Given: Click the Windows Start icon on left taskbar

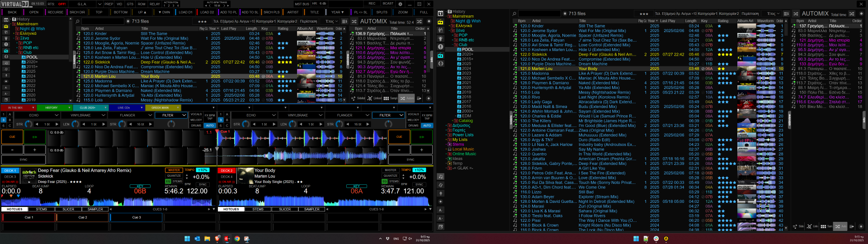Looking at the screenshot, I should point(187,239).
